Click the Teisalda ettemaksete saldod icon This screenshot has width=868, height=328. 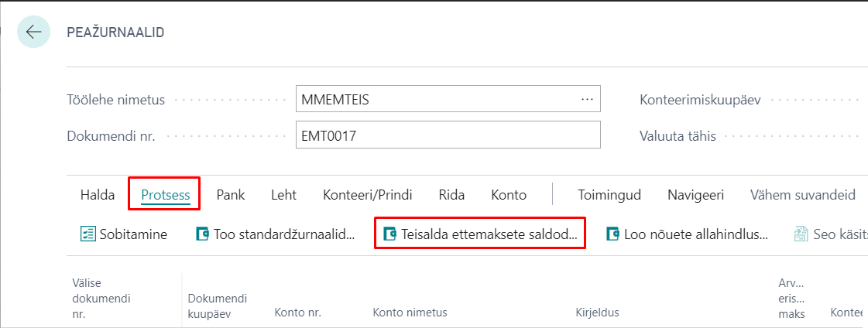click(x=390, y=234)
